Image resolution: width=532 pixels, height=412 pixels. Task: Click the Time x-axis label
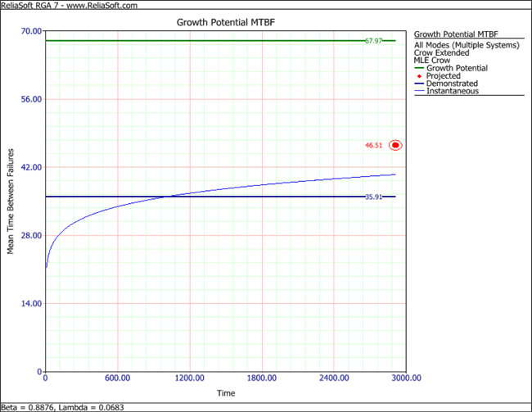(226, 393)
